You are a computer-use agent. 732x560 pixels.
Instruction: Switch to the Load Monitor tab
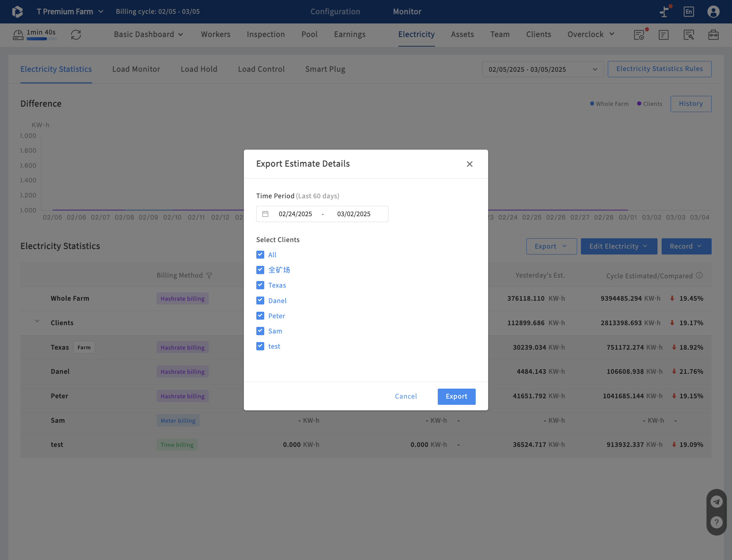136,69
